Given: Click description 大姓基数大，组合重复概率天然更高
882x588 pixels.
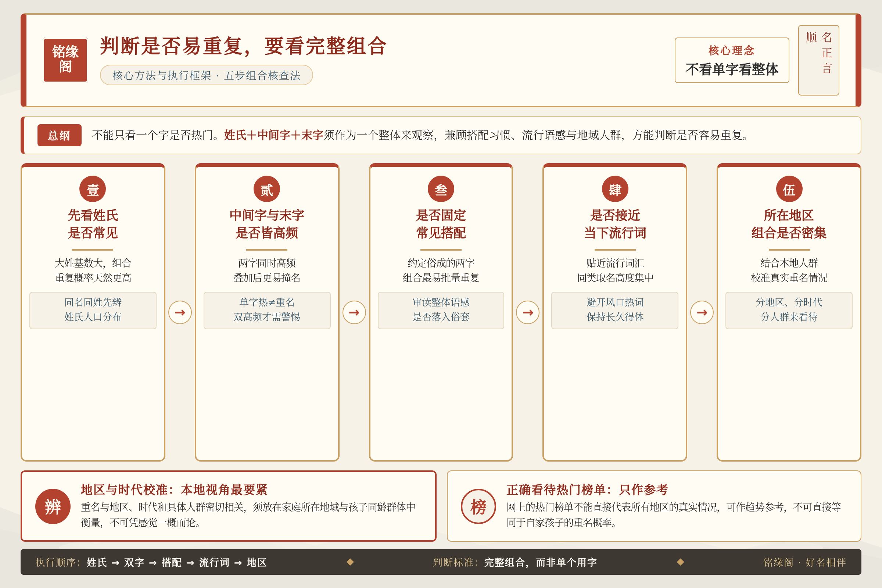Looking at the screenshot, I should tap(93, 270).
